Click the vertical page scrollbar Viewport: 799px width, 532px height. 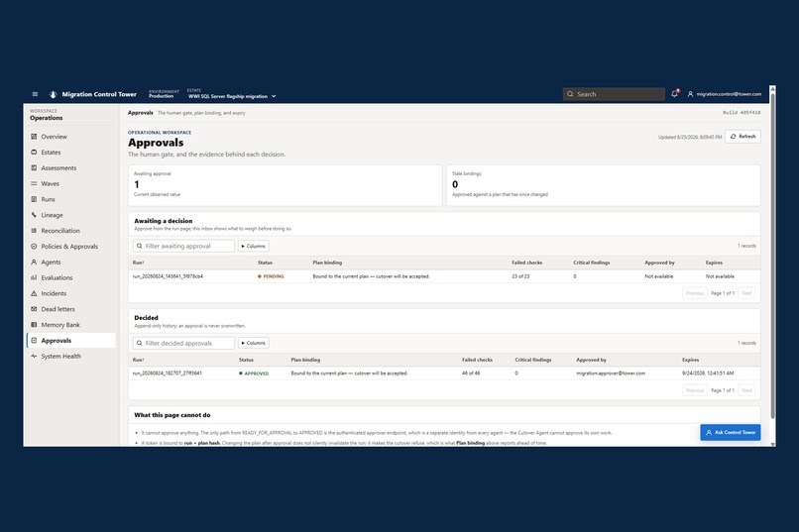click(x=772, y=255)
